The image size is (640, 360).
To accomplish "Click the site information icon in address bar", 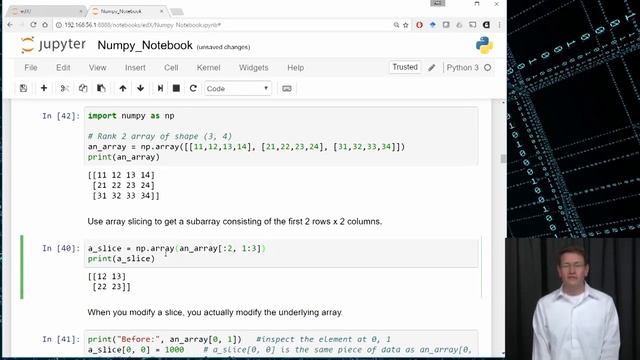I will pos(58,25).
